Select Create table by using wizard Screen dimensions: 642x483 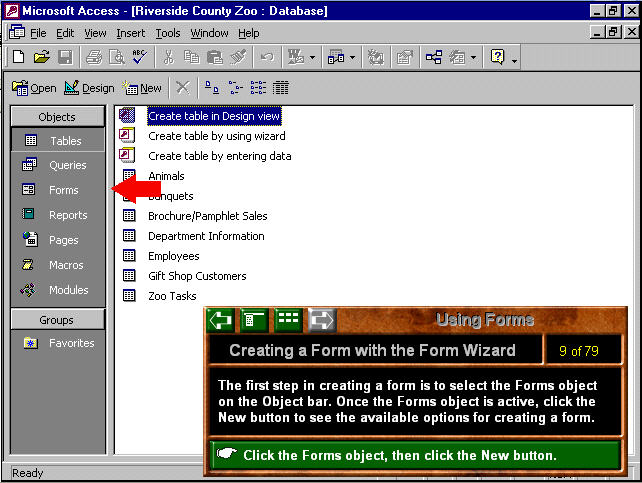217,136
